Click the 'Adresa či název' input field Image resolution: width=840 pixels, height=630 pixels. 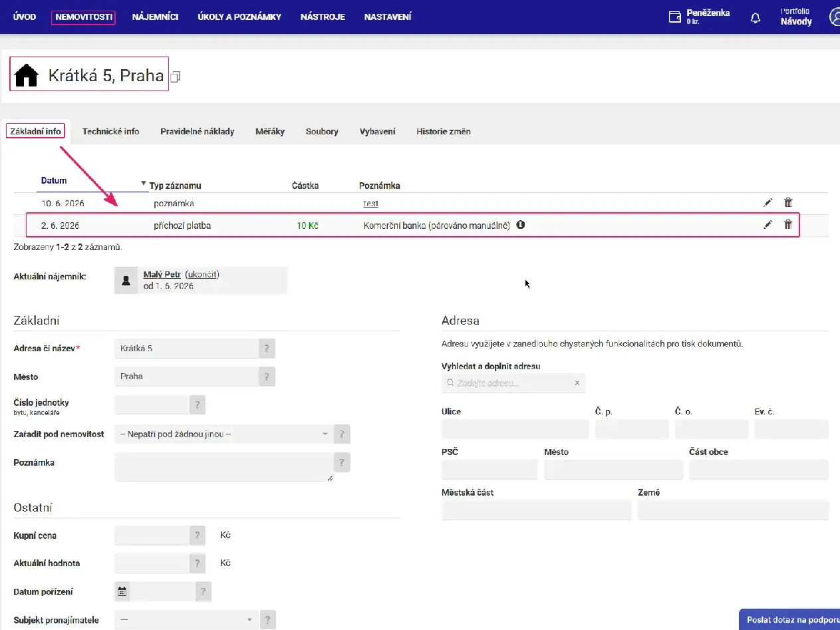186,348
